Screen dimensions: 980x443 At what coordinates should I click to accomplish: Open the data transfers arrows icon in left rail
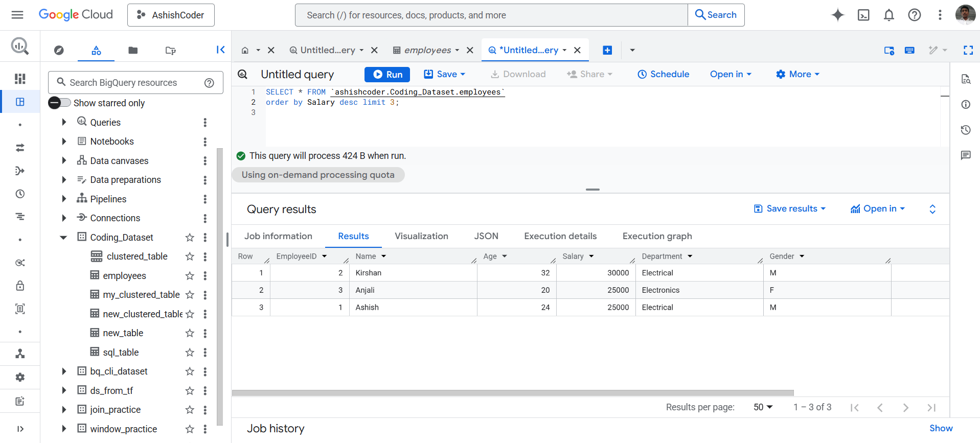point(20,148)
